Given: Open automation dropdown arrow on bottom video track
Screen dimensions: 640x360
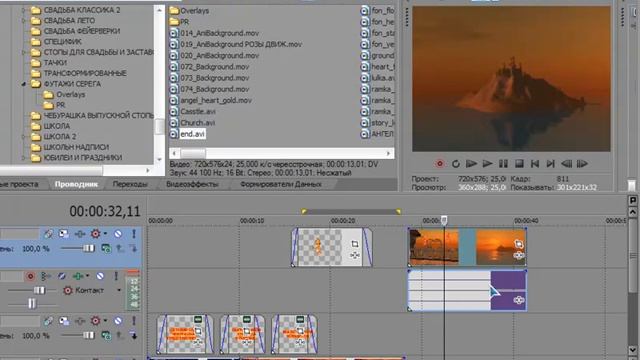Looking at the screenshot, I should coord(105,321).
